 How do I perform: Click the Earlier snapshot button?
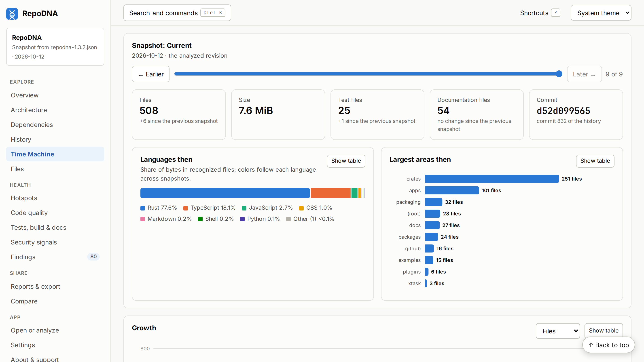click(150, 74)
